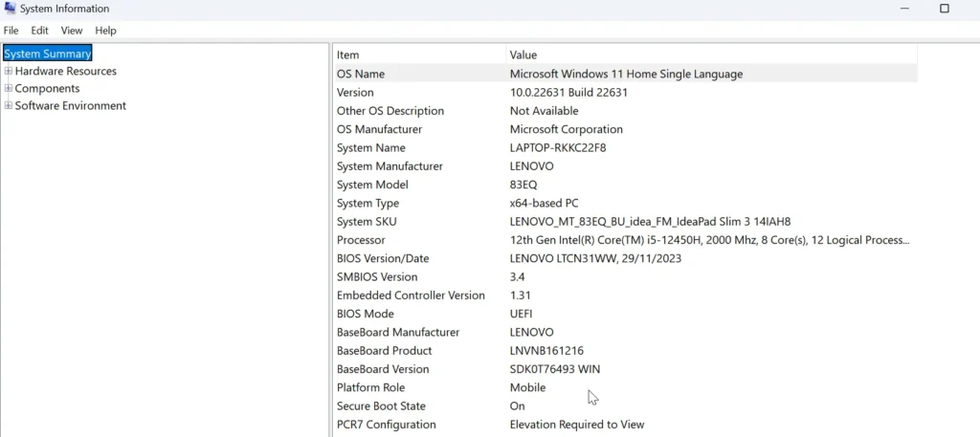Select the OS Manufacturer row label
Viewport: 980px width, 437px height.
(379, 129)
